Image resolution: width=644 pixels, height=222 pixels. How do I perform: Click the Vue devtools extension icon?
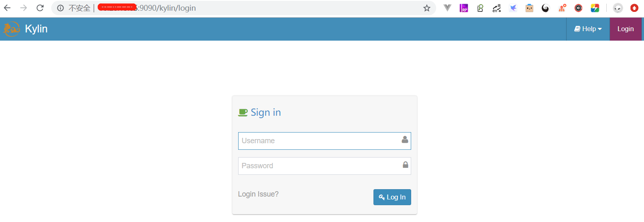pos(447,8)
